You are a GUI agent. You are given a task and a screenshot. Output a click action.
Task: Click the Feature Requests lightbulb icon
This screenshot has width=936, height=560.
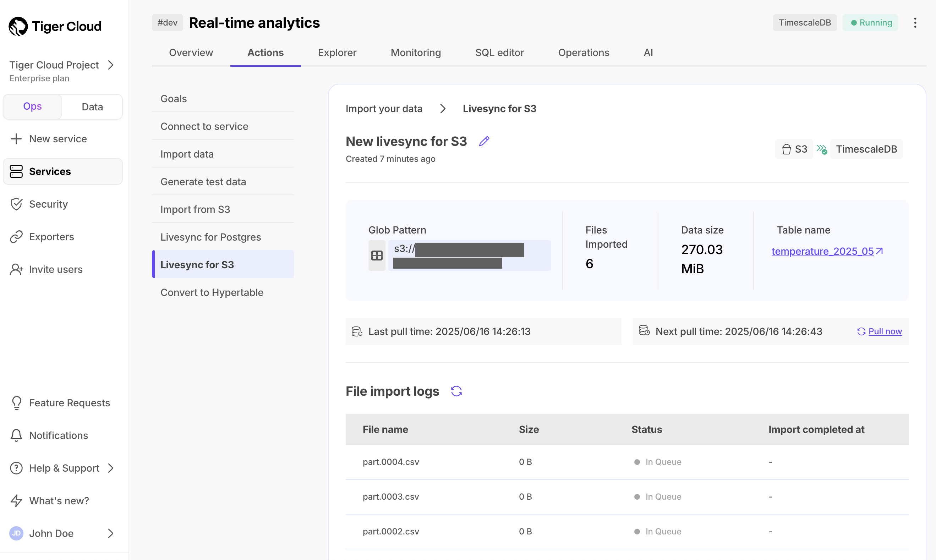(x=16, y=403)
